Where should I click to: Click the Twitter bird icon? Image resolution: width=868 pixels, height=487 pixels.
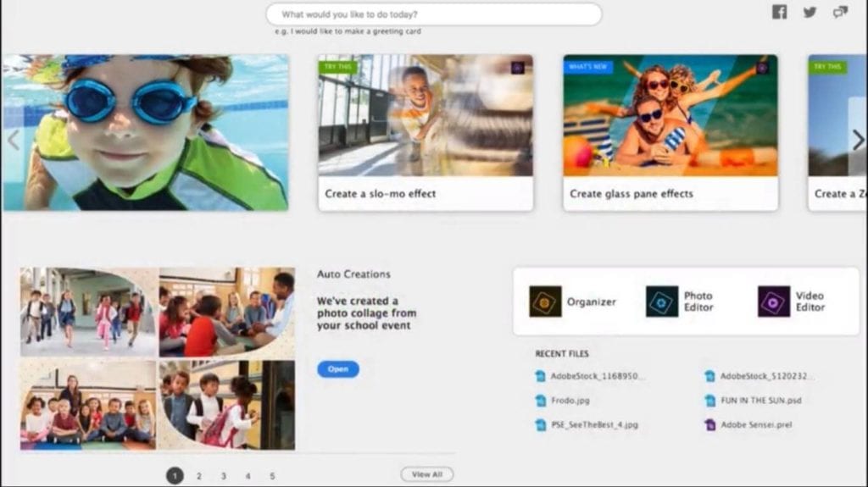coord(810,12)
